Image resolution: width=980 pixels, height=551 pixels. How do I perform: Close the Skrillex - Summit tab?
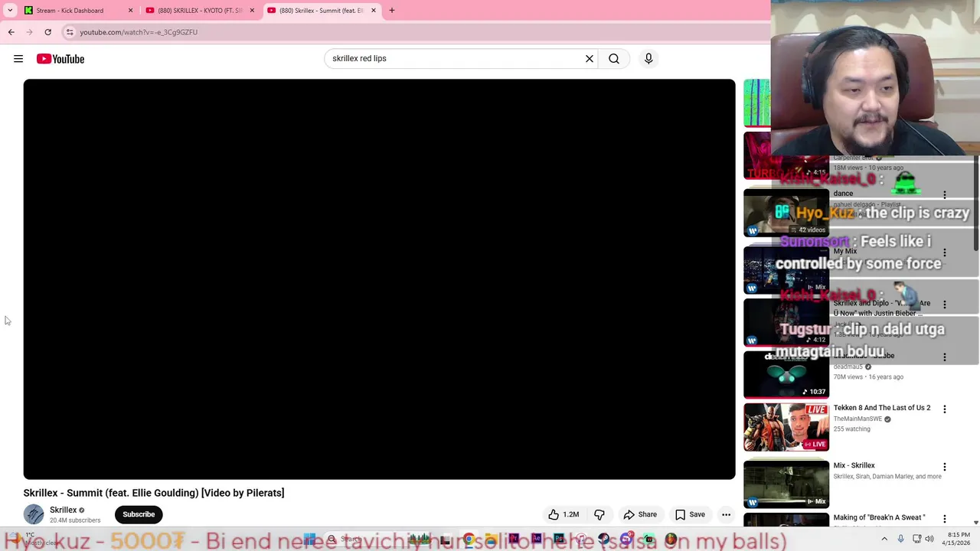[374, 11]
